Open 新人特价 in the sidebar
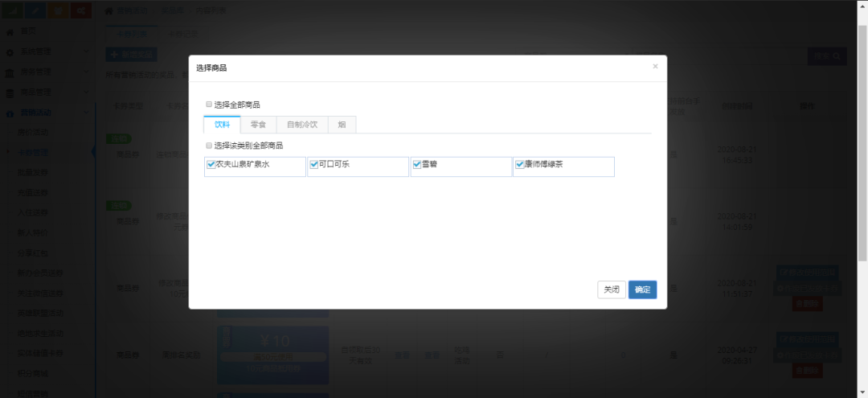Image resolution: width=868 pixels, height=398 pixels. [x=33, y=232]
